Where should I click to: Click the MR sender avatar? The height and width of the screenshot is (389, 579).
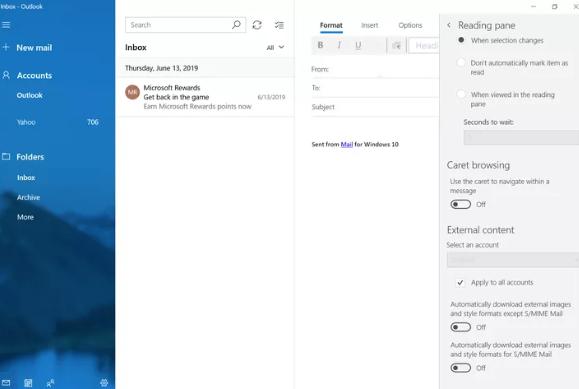click(x=132, y=92)
